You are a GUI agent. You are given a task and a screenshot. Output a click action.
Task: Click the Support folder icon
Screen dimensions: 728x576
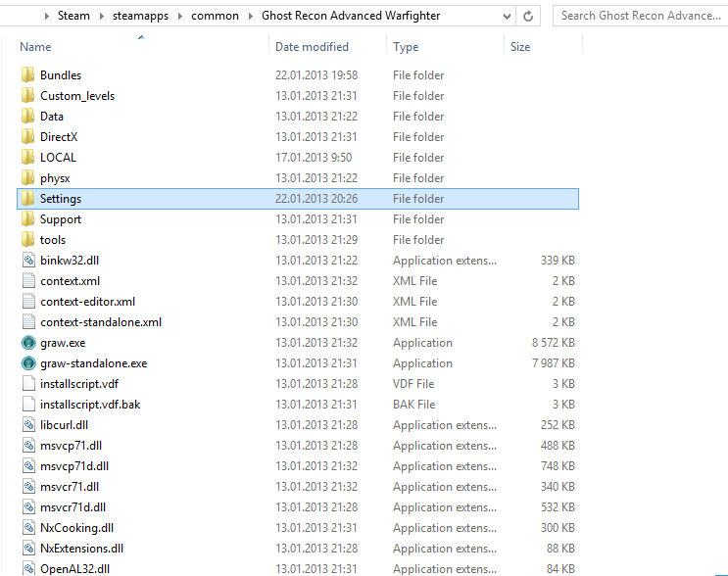click(27, 219)
